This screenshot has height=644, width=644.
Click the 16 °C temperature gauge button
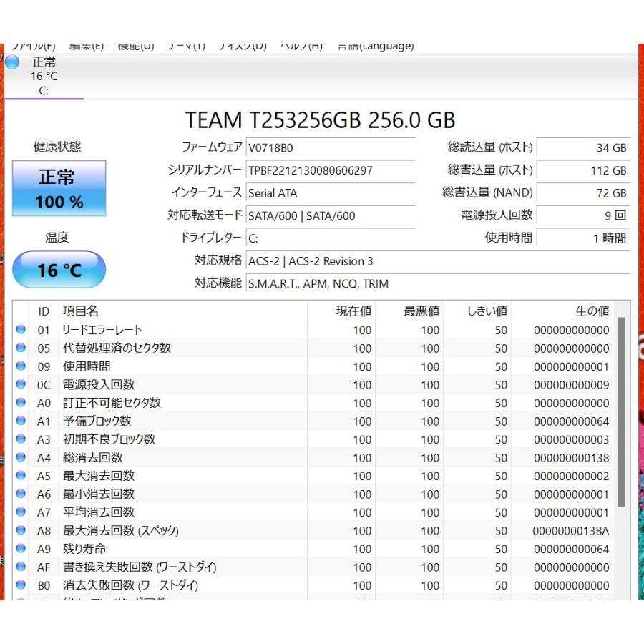[x=59, y=270]
